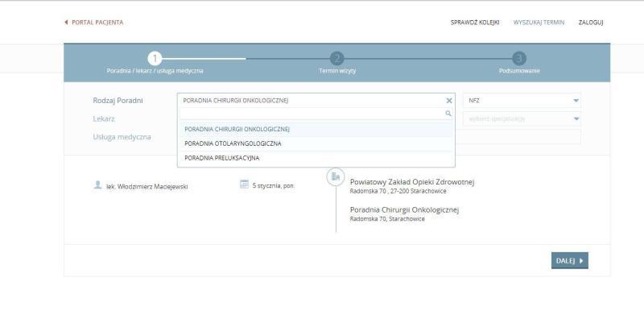Open Sprawdź Kolejki link

pos(475,23)
